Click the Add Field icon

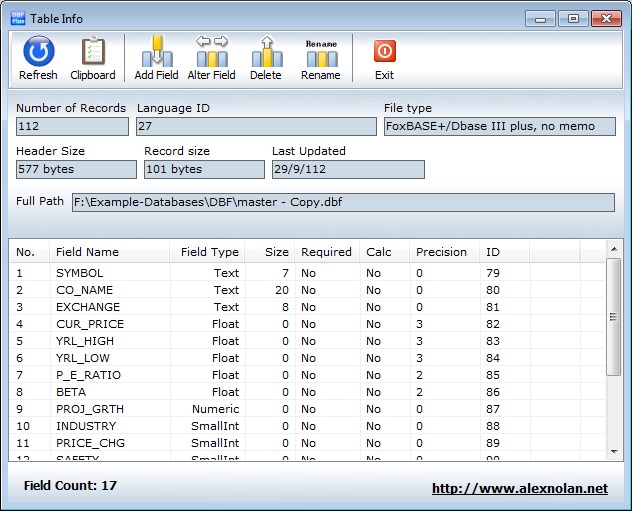(156, 58)
